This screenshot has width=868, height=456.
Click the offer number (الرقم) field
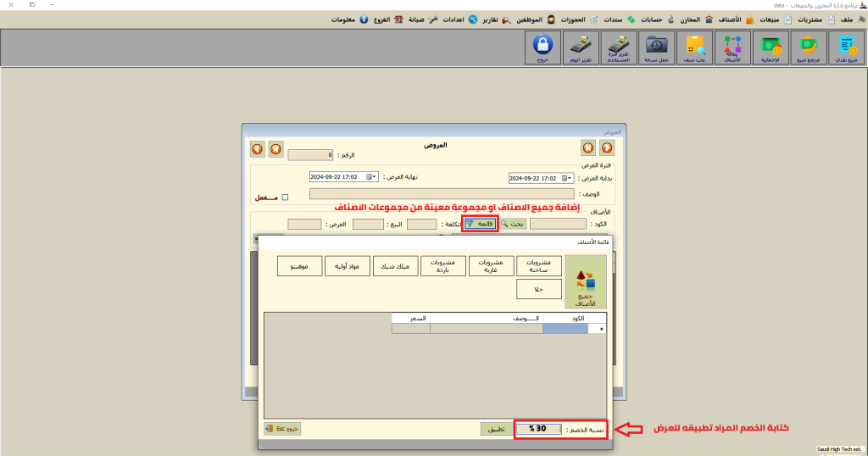(x=310, y=155)
